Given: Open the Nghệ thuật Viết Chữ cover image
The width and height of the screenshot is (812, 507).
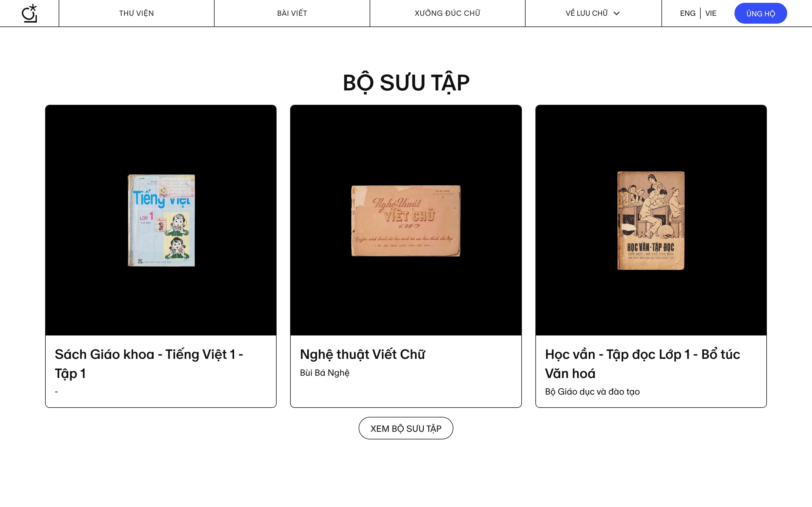Looking at the screenshot, I should point(406,221).
